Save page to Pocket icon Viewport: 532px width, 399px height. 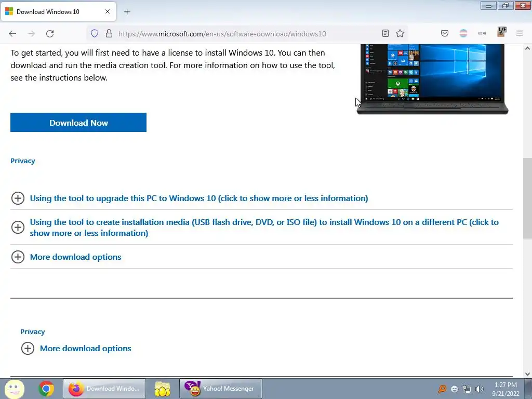coord(445,33)
